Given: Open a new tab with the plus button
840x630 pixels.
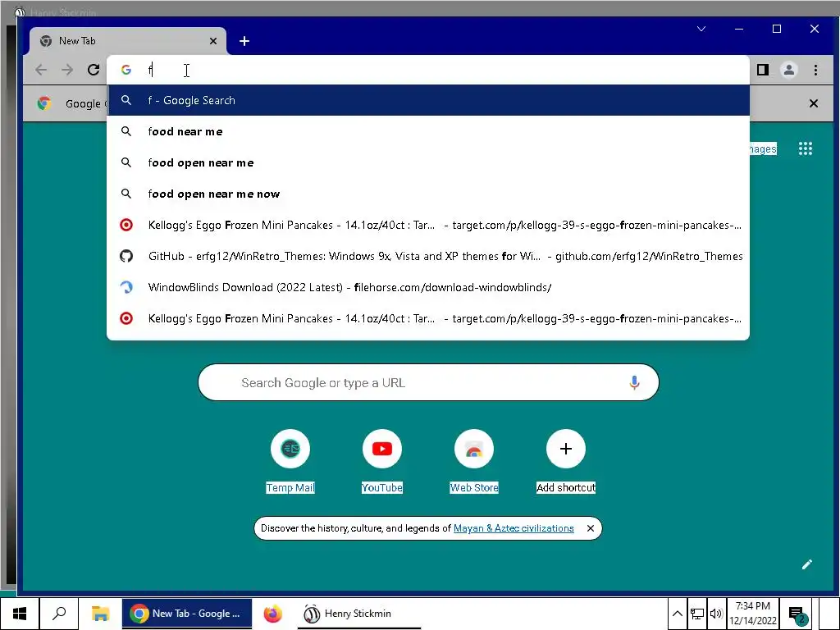Looking at the screenshot, I should [x=244, y=41].
